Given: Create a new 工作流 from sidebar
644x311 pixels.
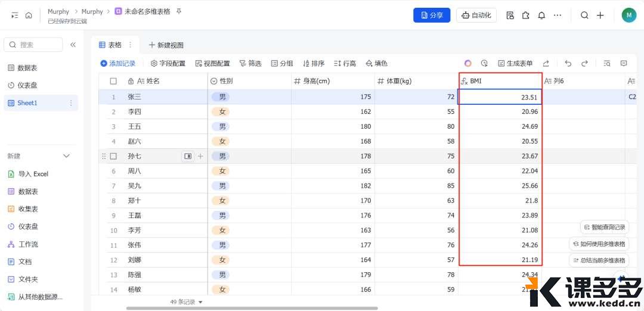Looking at the screenshot, I should [23, 244].
